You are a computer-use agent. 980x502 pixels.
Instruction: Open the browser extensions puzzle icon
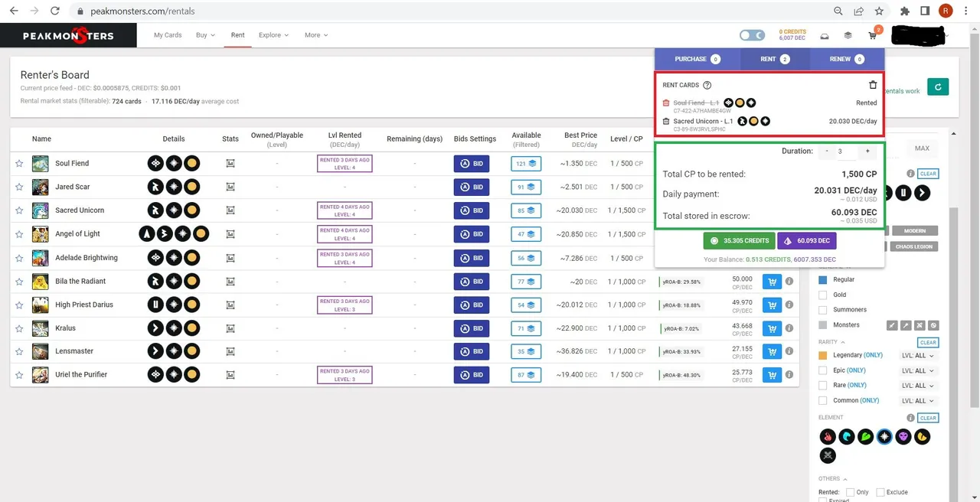(905, 11)
